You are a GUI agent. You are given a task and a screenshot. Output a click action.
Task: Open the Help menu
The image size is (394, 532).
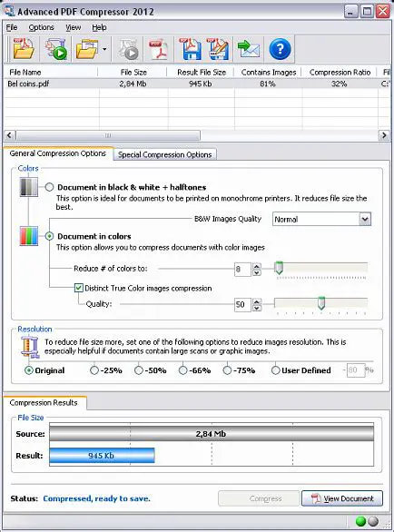99,27
